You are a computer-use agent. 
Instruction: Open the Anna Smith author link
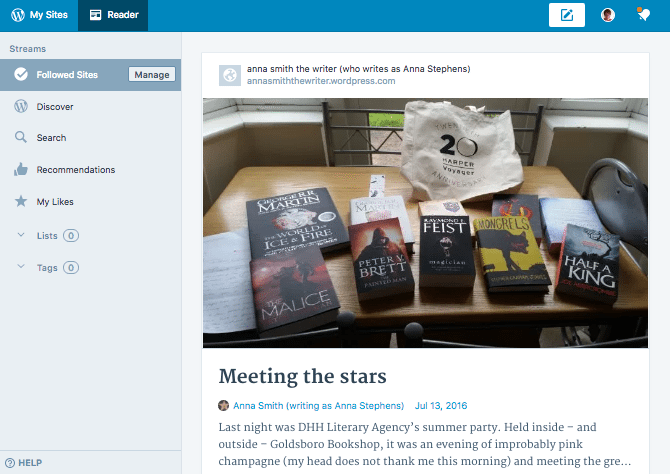[x=318, y=406]
